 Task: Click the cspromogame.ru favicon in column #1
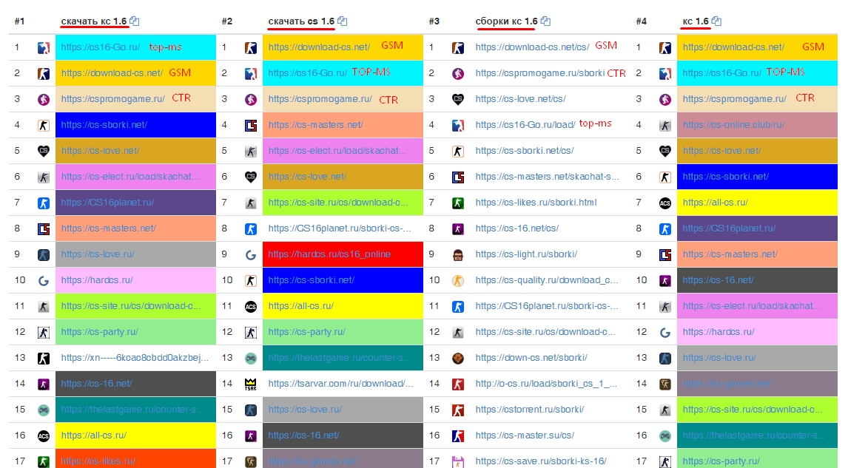coord(44,100)
